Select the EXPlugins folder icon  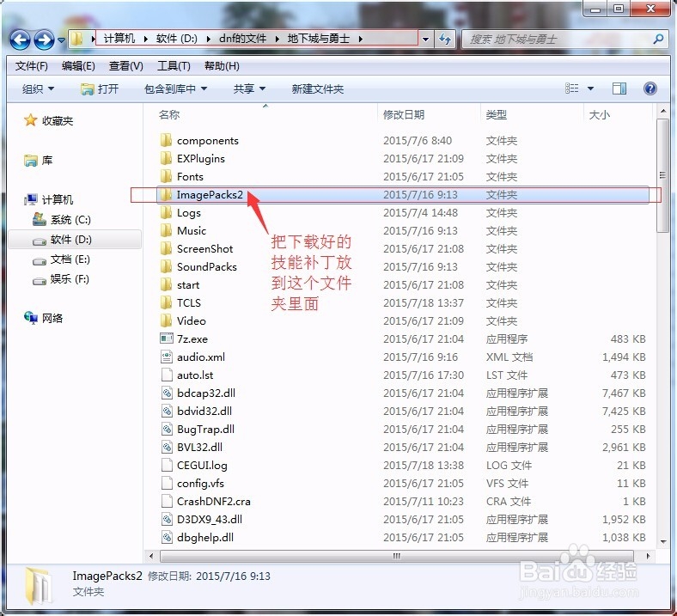[x=166, y=158]
